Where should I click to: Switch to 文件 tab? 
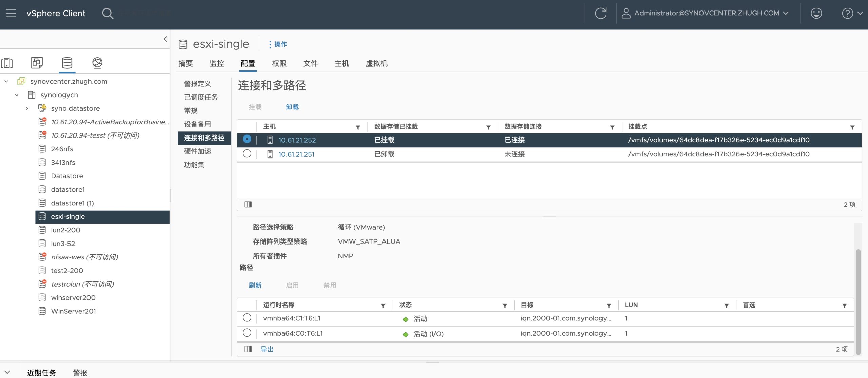pos(310,63)
